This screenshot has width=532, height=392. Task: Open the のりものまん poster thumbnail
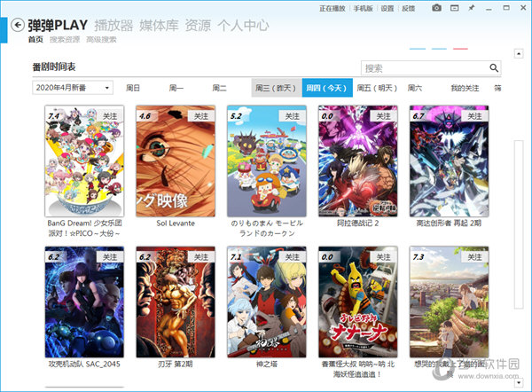coord(267,161)
